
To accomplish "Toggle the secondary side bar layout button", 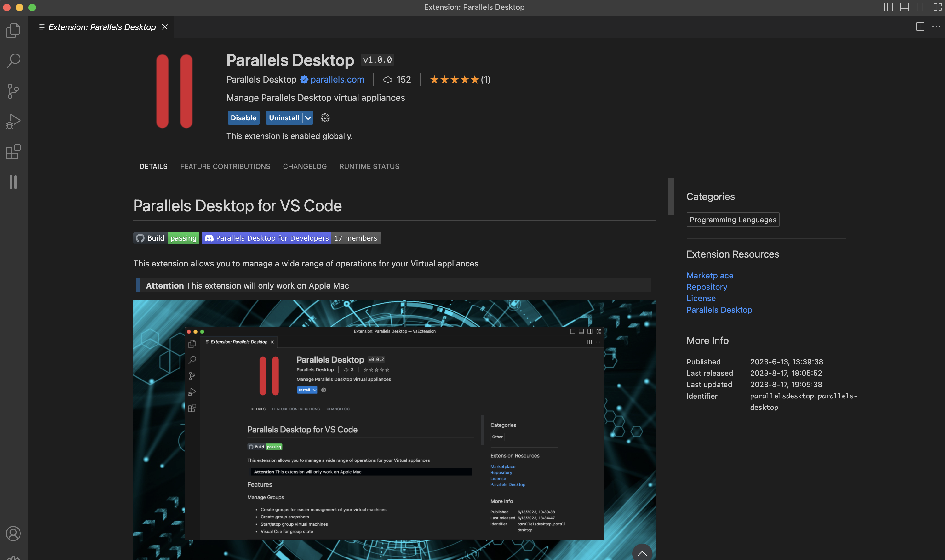I will click(x=921, y=7).
